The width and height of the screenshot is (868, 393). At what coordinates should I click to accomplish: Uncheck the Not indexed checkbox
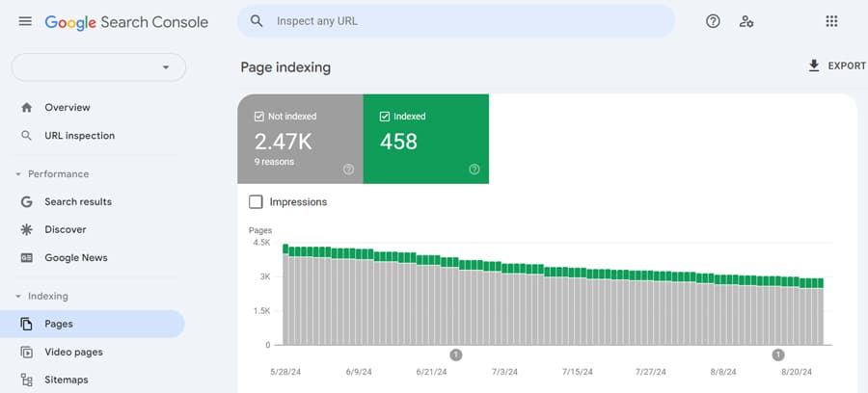click(258, 117)
